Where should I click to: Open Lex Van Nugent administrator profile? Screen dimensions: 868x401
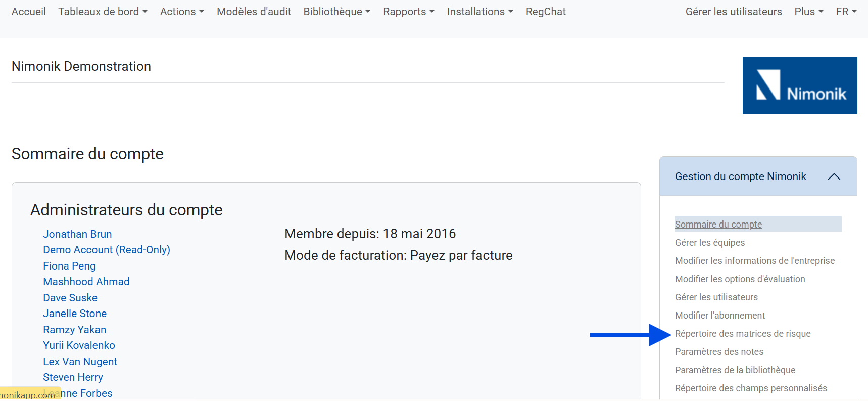80,362
